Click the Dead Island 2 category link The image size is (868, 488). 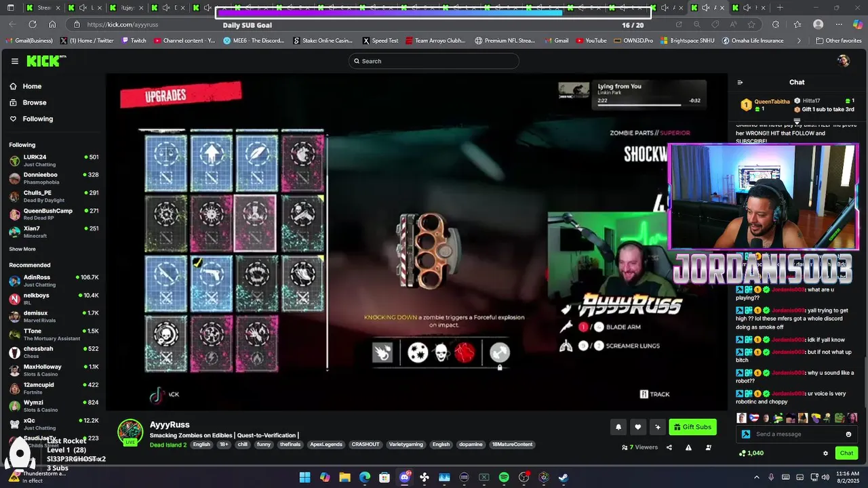[x=167, y=445]
